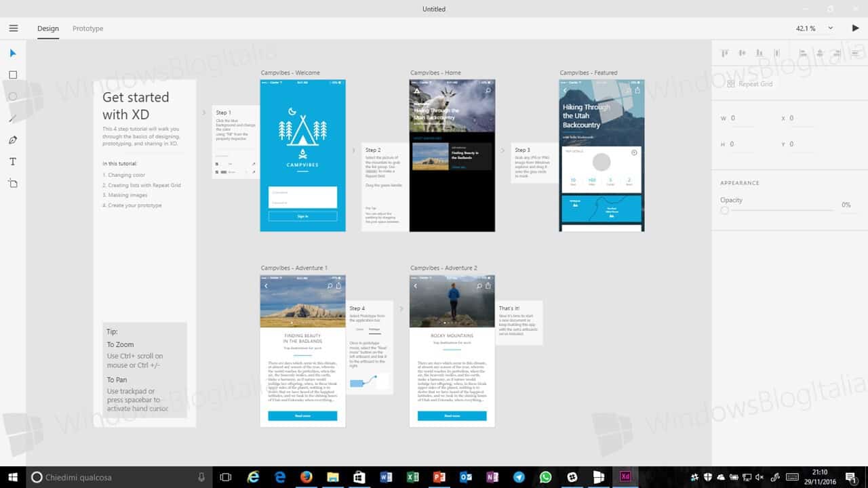Click "4. Create your prototype" text
The height and width of the screenshot is (488, 868).
tap(132, 205)
